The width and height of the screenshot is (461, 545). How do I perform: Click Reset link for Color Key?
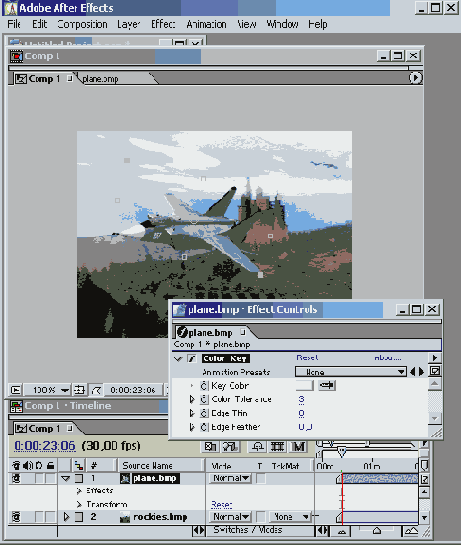(307, 358)
